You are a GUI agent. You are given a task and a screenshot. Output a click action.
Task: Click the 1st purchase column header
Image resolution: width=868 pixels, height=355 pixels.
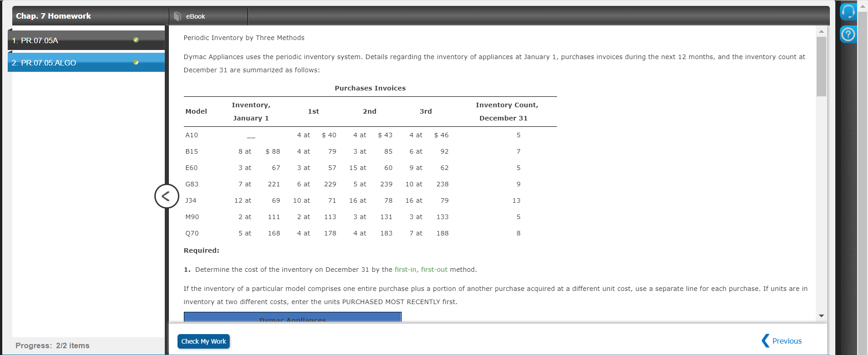(x=313, y=111)
